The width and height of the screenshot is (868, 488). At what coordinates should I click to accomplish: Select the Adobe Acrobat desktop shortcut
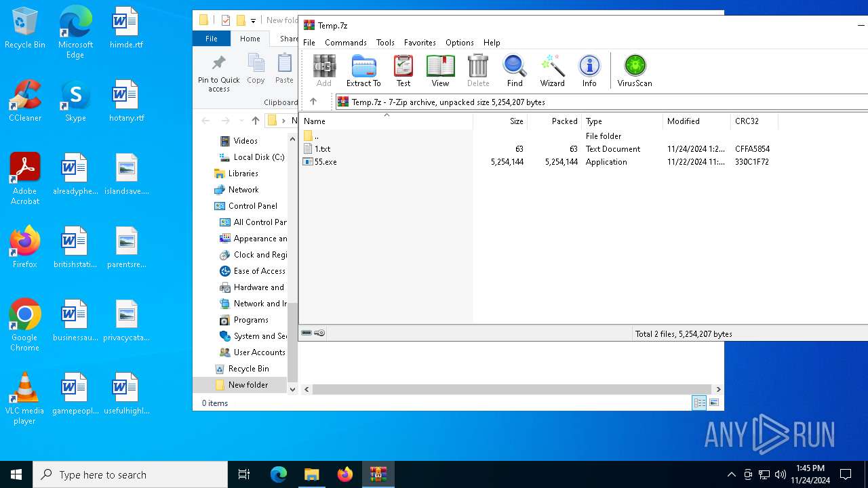(x=25, y=179)
